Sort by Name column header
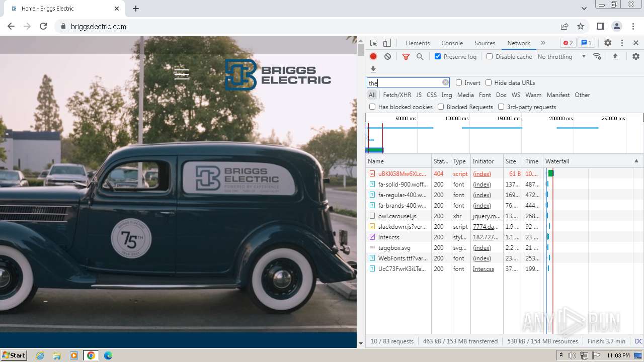Screen dimensions: 644x362 [398, 161]
